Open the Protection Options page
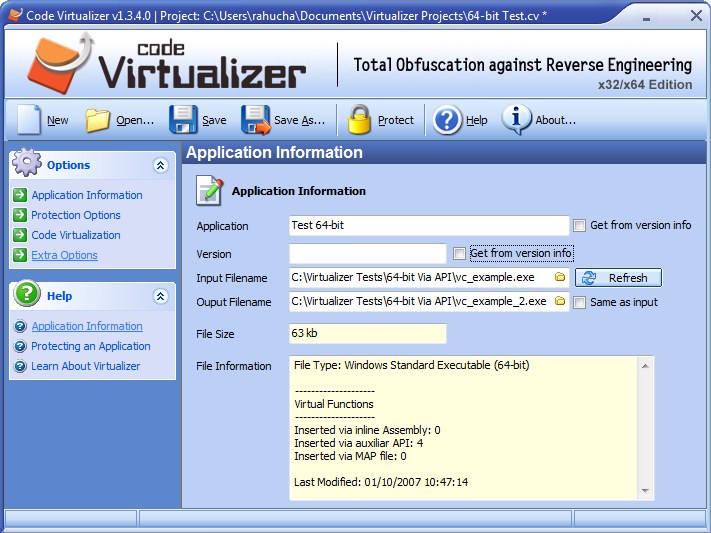Screen dimensions: 711x533 76,215
